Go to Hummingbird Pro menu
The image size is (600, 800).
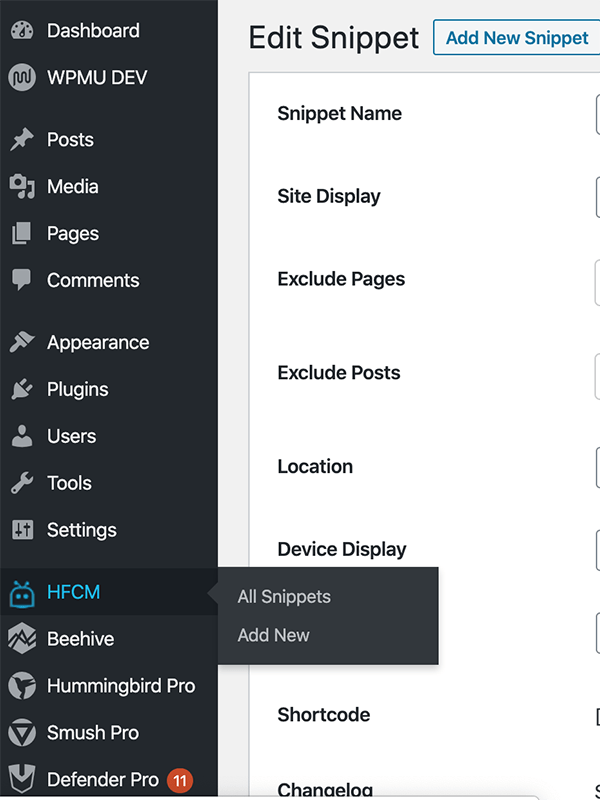click(120, 686)
